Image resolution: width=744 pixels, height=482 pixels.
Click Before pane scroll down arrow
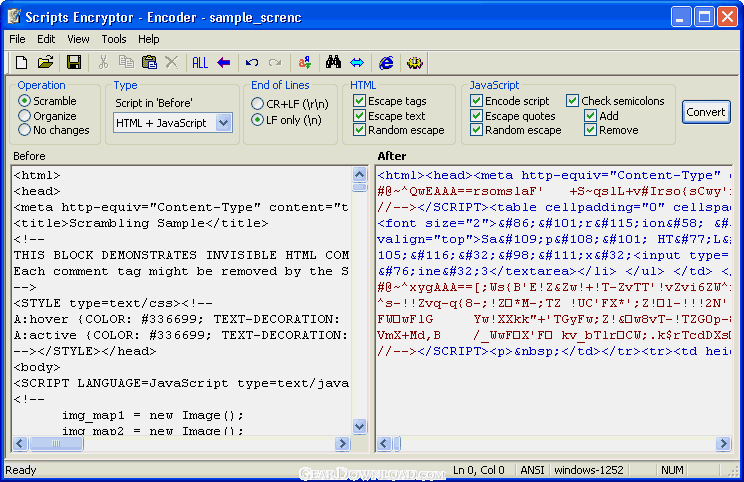360,426
